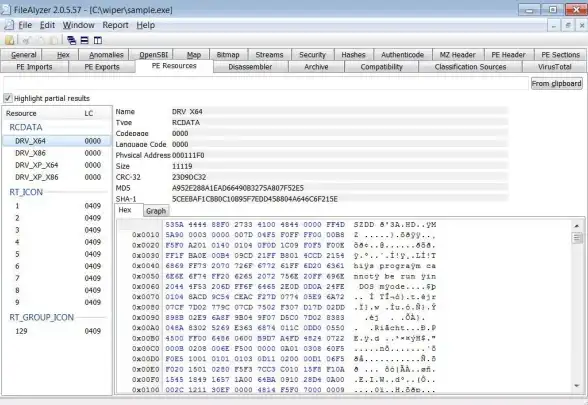588x405 pixels.
Task: Open the Archive tab
Action: pos(316,67)
